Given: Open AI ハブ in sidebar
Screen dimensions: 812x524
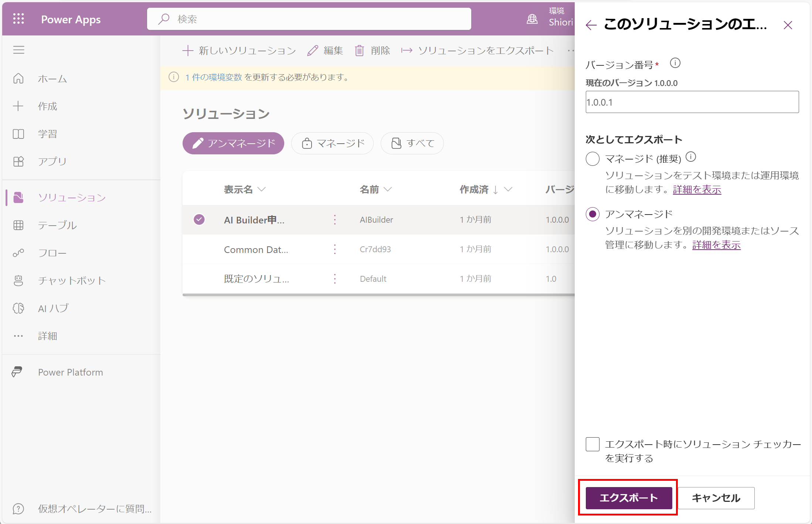Looking at the screenshot, I should [x=53, y=308].
